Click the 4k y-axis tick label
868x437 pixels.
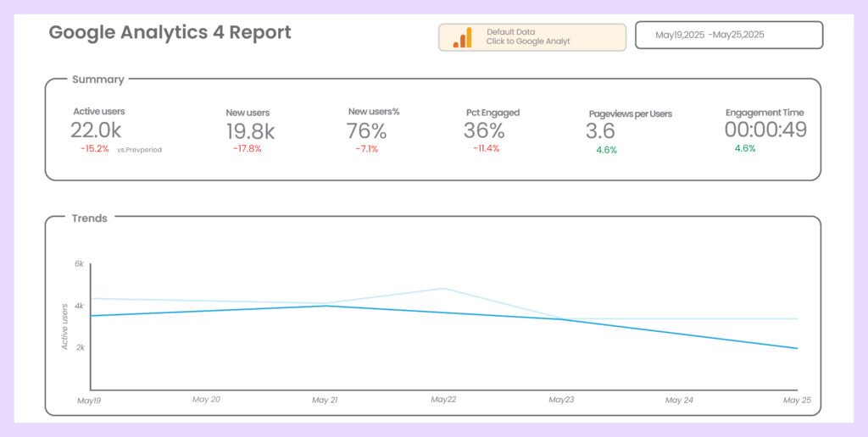click(x=80, y=306)
